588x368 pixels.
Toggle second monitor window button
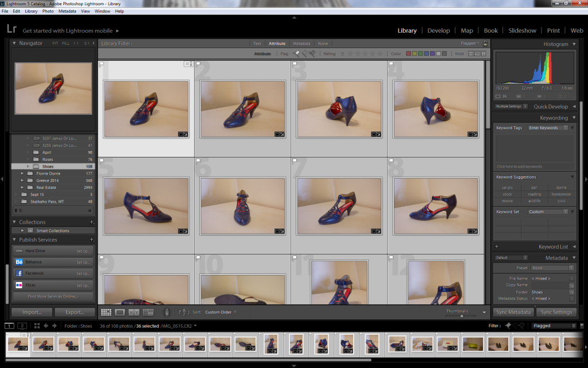(x=23, y=326)
